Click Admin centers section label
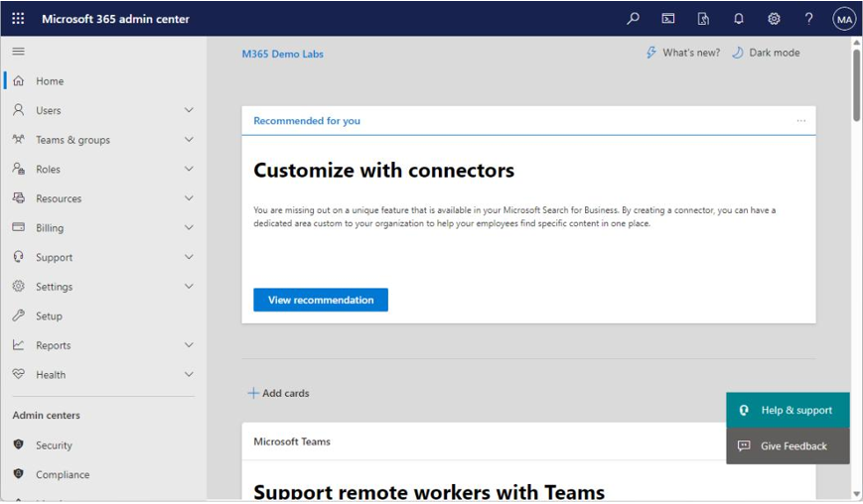863x504 pixels. coord(47,415)
